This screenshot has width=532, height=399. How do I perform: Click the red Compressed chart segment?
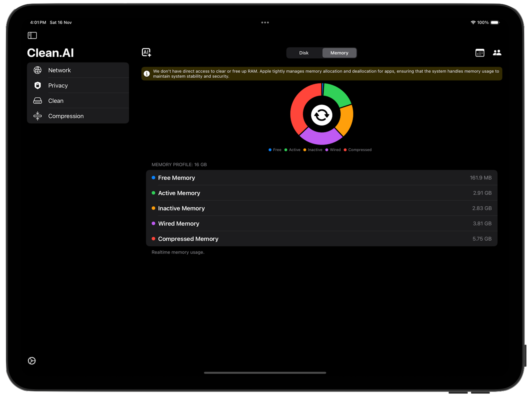299,108
